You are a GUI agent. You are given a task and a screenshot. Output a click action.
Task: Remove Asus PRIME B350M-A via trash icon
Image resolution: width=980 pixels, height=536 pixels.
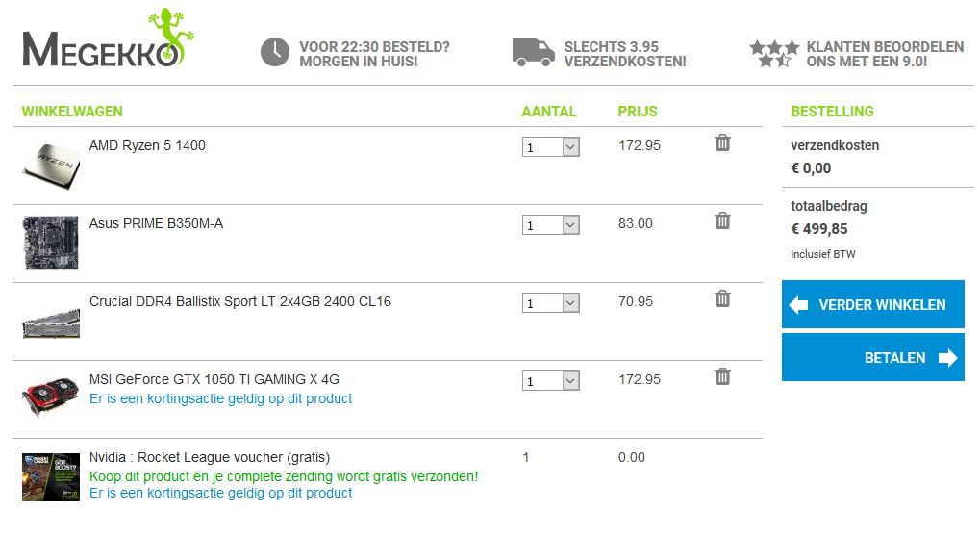tap(722, 221)
